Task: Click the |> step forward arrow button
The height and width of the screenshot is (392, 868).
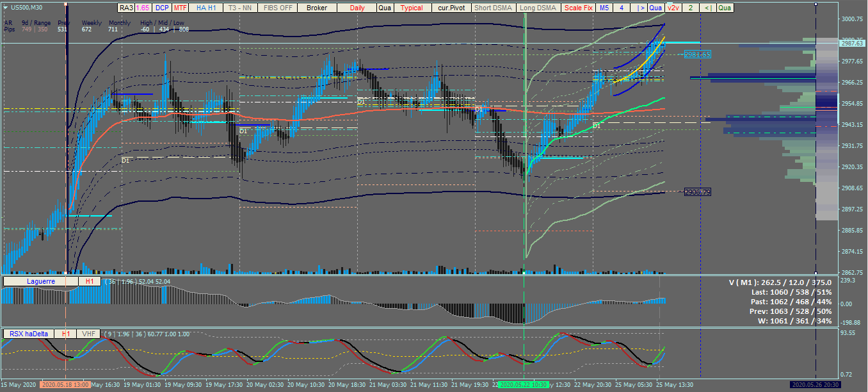Action: 640,8
